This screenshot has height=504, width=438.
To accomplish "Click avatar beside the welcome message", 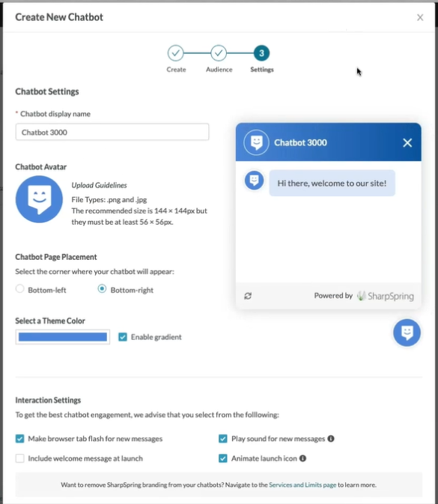I will coord(254,180).
